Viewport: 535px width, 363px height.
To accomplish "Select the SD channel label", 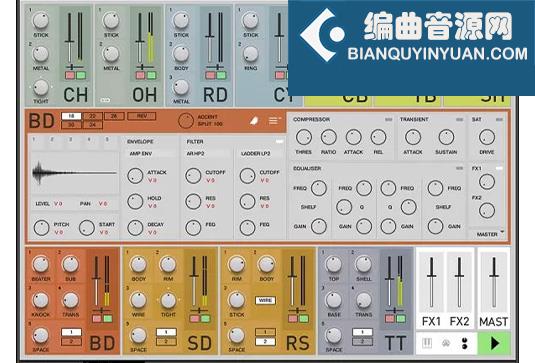I will click(200, 343).
